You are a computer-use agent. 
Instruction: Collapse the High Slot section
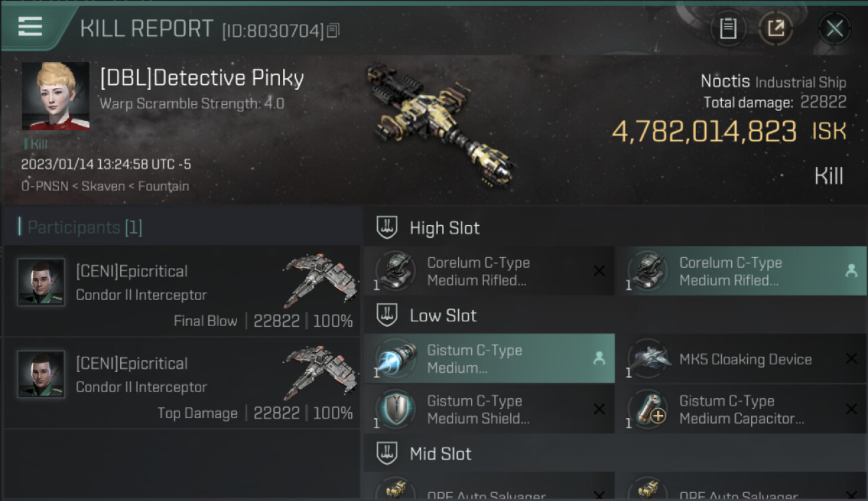point(387,228)
